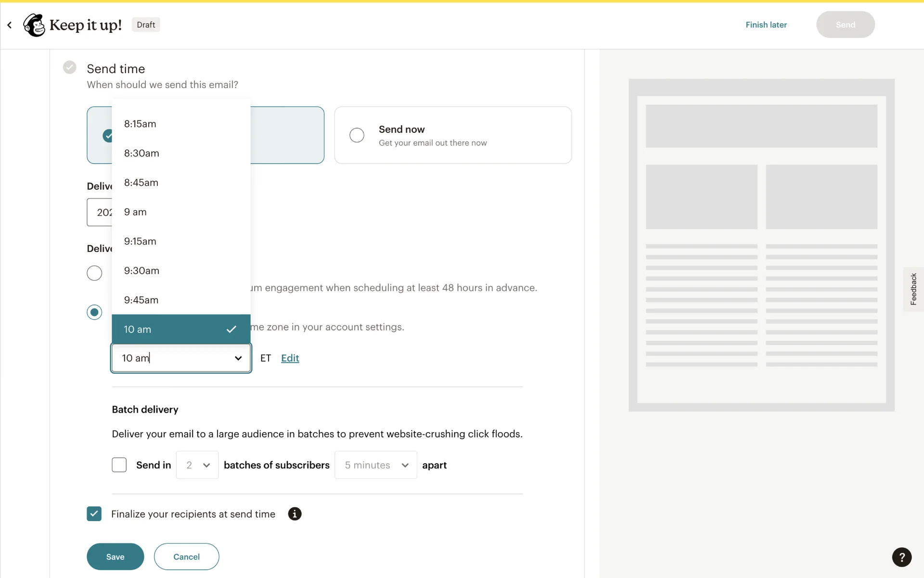
Task: Expand the batch count dropdown
Action: point(197,465)
